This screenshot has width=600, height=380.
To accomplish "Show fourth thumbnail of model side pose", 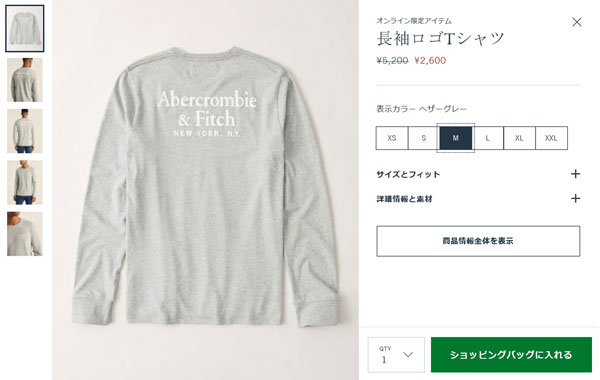I will coord(25,182).
